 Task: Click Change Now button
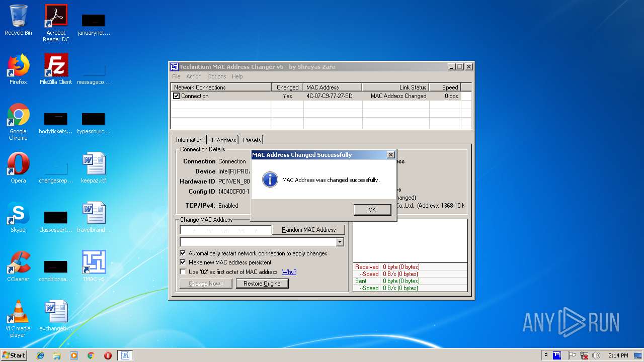[x=205, y=284]
